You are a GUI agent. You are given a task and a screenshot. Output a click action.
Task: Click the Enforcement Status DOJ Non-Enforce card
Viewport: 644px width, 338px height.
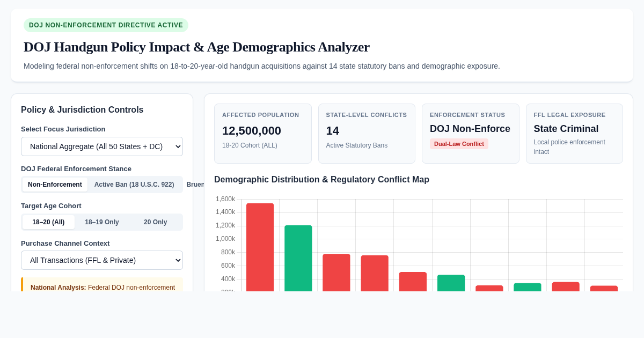pyautogui.click(x=471, y=134)
